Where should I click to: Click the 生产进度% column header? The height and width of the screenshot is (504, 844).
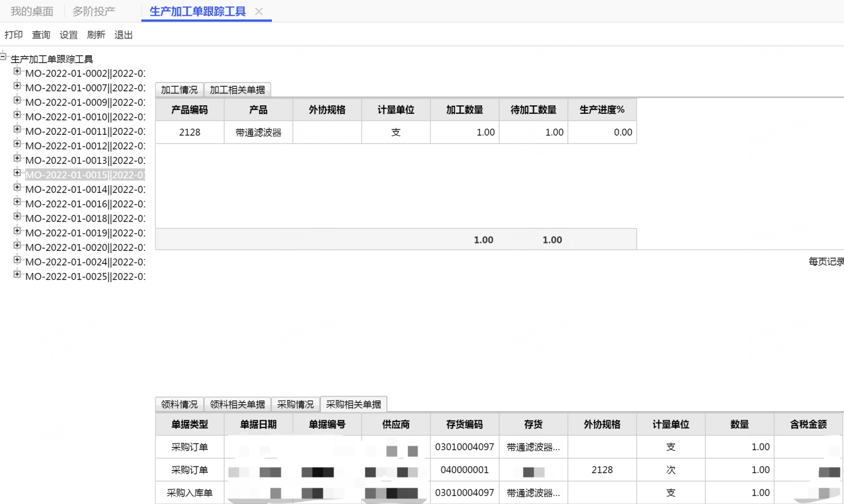click(x=602, y=110)
